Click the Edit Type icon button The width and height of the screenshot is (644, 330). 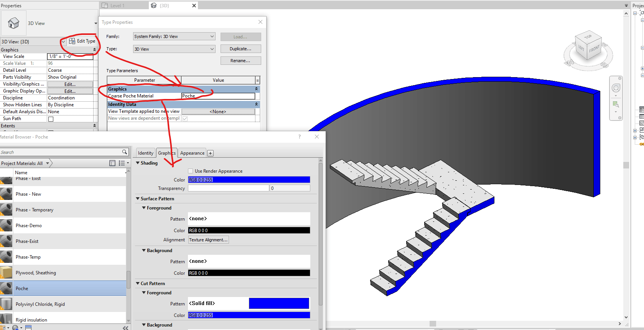(x=72, y=41)
